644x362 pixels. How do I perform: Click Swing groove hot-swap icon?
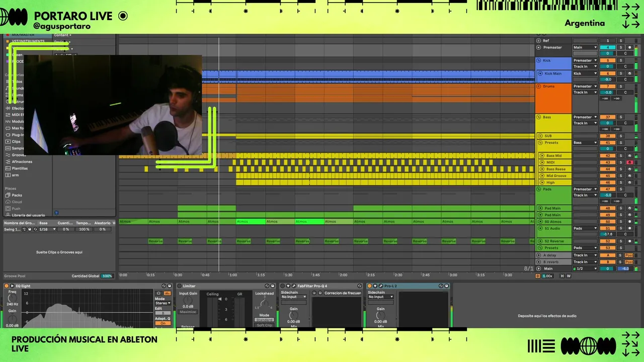[x=35, y=229]
